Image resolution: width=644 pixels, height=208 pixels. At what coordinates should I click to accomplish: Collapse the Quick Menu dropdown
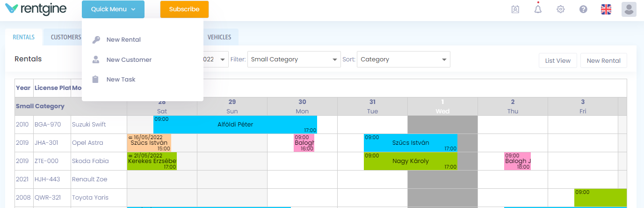tap(113, 9)
